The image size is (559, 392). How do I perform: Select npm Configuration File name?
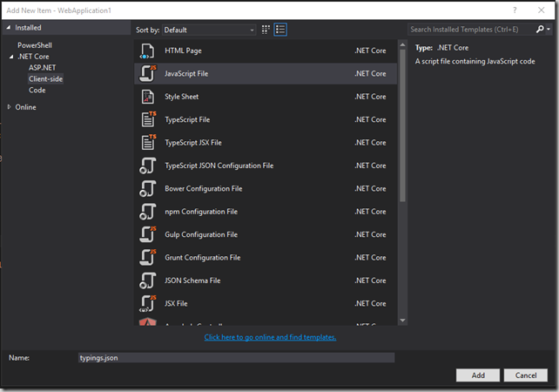(x=201, y=212)
